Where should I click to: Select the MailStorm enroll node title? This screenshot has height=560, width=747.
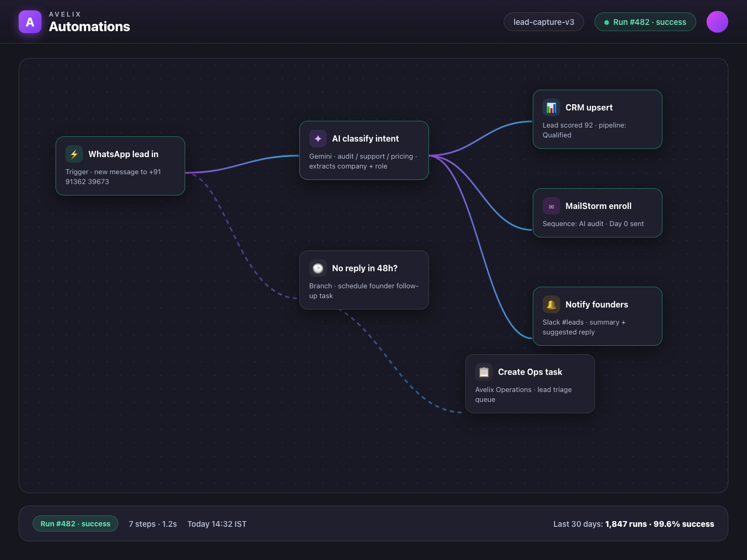tap(598, 206)
